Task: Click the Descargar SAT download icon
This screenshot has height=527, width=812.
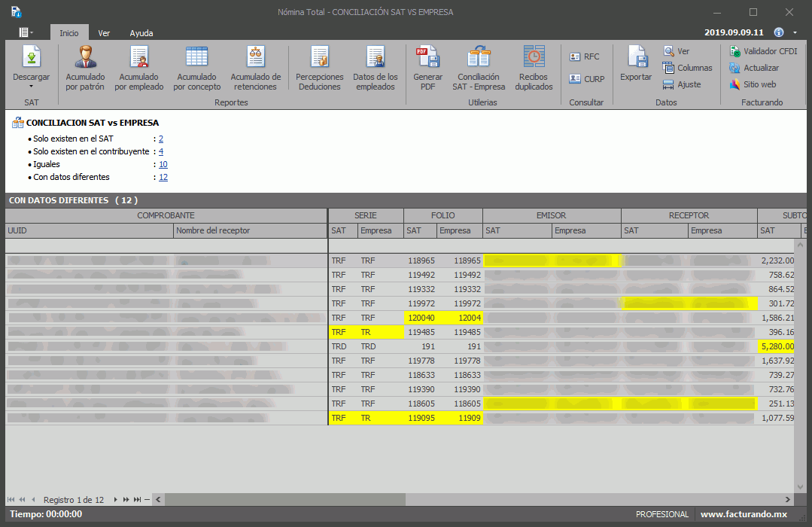Action: point(32,57)
